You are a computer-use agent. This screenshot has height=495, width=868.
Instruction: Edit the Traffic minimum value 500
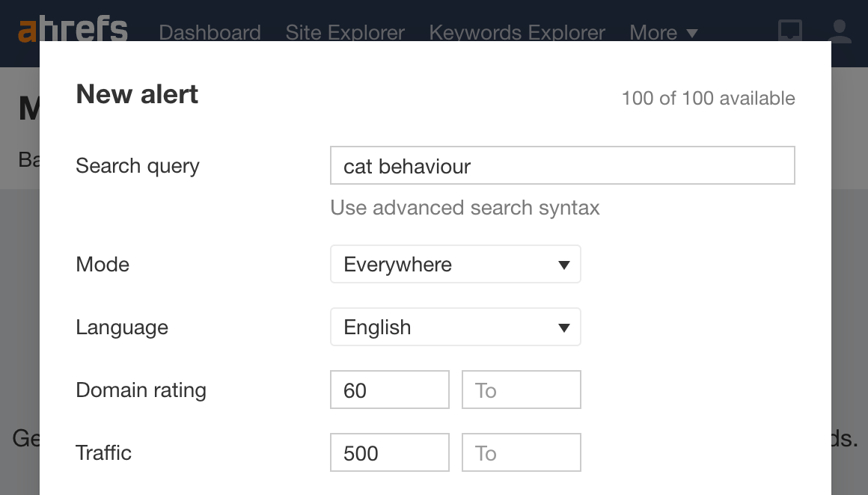(x=389, y=452)
